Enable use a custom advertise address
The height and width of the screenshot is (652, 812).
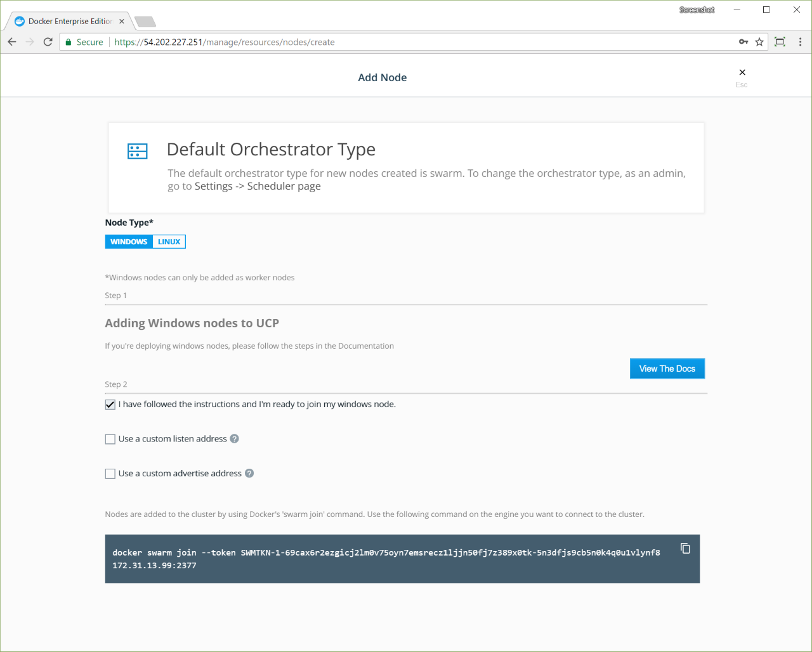110,474
